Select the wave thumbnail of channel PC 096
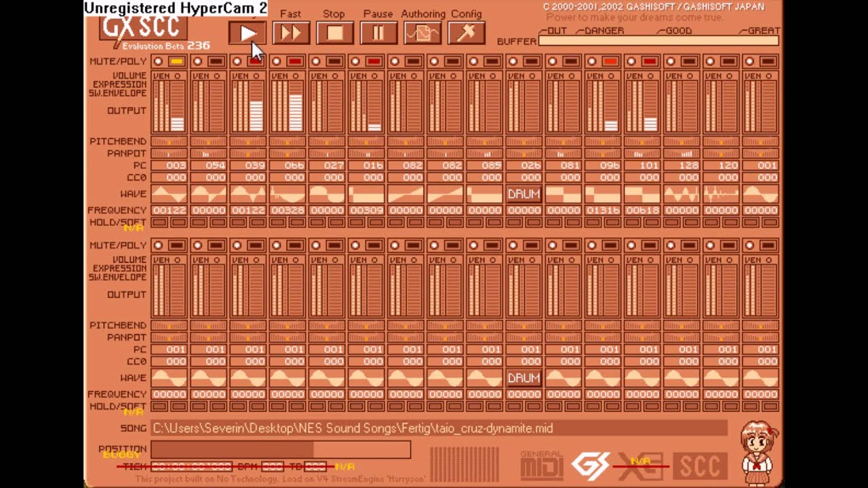 pyautogui.click(x=602, y=194)
